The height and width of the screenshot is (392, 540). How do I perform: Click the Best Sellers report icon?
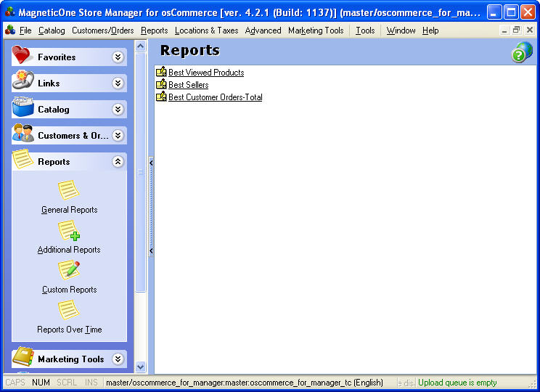coord(161,84)
